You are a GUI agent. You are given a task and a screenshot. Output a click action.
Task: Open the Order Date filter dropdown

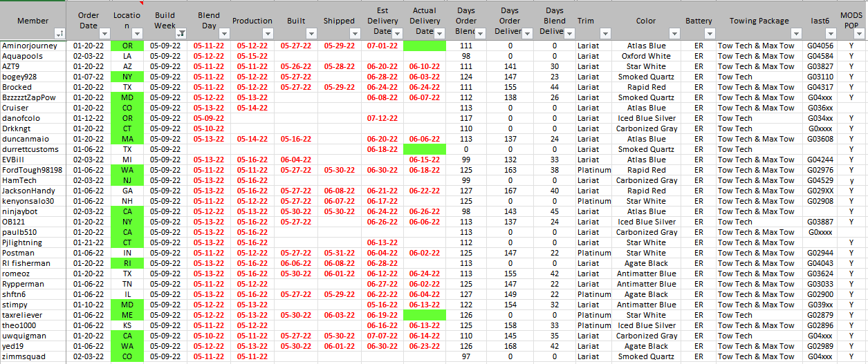[104, 33]
